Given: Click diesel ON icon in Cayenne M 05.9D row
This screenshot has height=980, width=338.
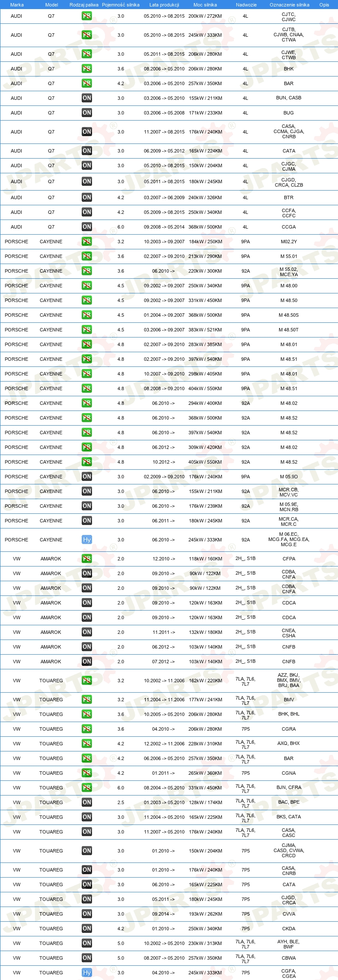Looking at the screenshot, I should tap(87, 477).
